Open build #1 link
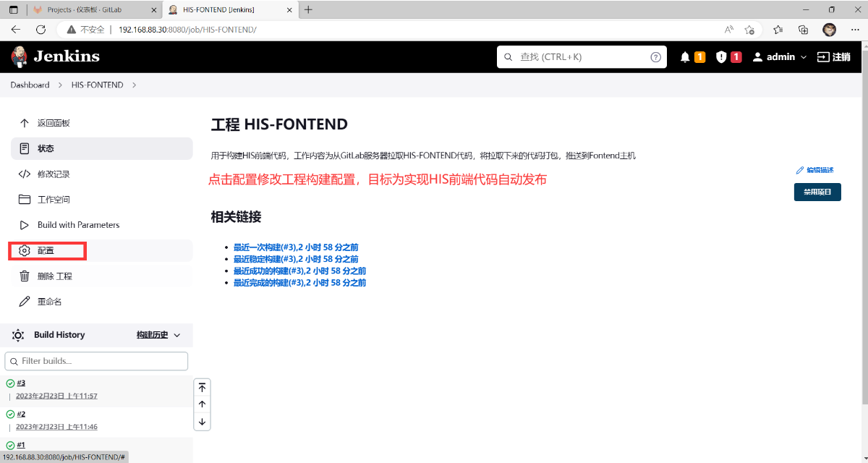 (21, 445)
